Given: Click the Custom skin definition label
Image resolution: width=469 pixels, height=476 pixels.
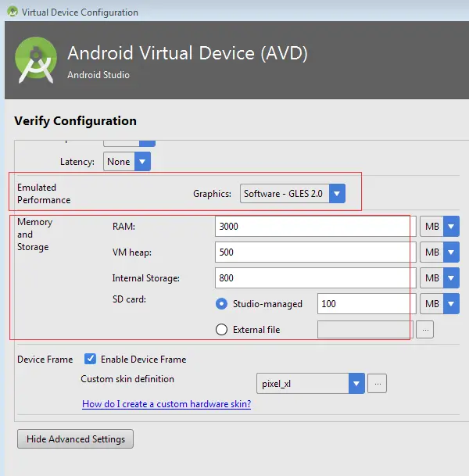Looking at the screenshot, I should (x=127, y=379).
